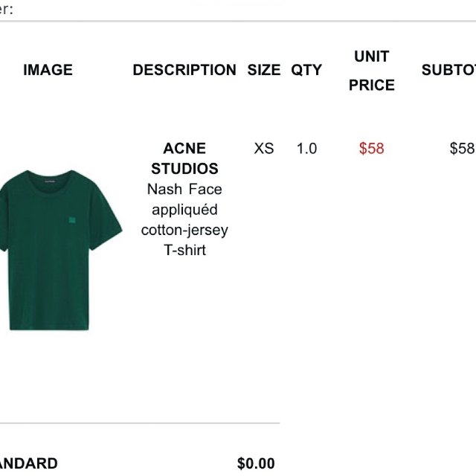Click the QTY column header
Screen dimensions: 476x476
[x=306, y=70]
